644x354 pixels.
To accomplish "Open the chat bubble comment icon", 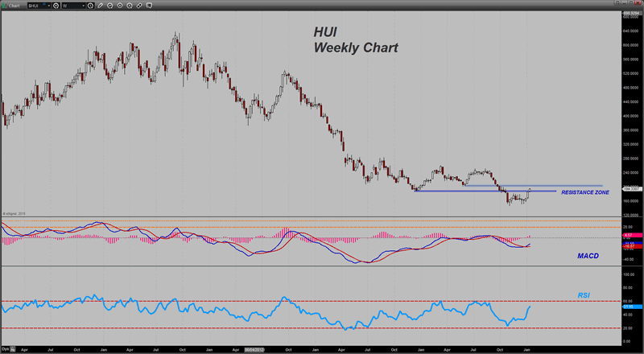I will tap(149, 6).
